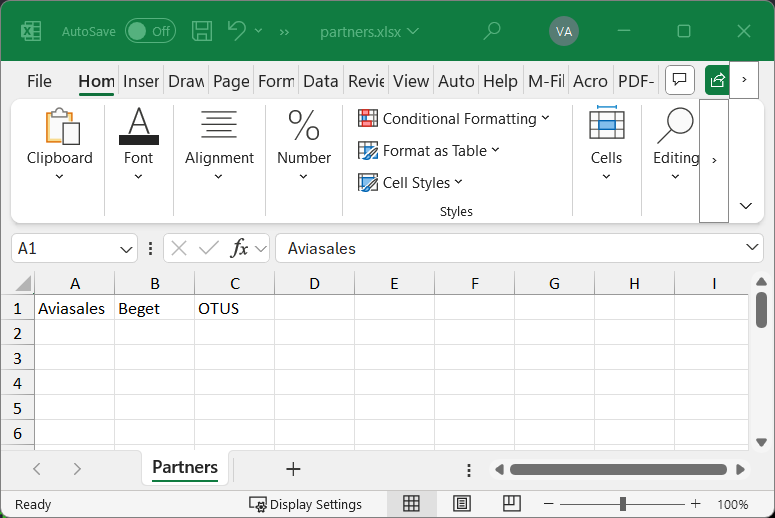This screenshot has height=518, width=775.
Task: Open Display Settings in status bar
Action: (x=305, y=504)
